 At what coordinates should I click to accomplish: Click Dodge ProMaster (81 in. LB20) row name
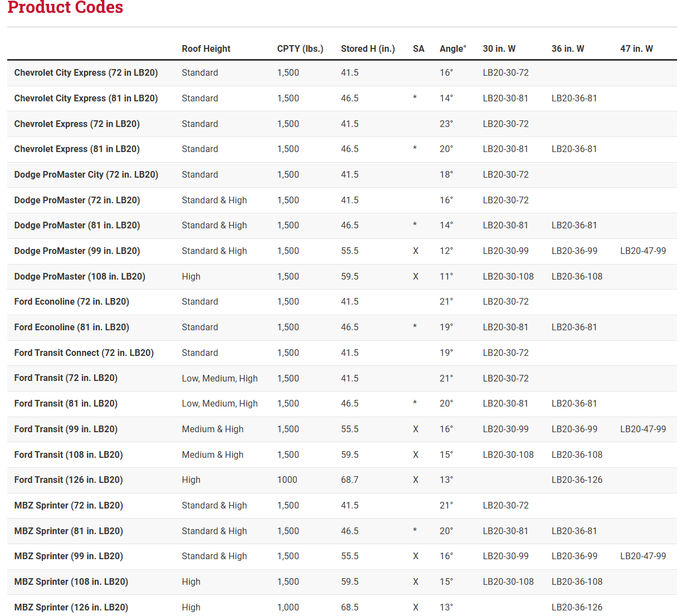77,226
